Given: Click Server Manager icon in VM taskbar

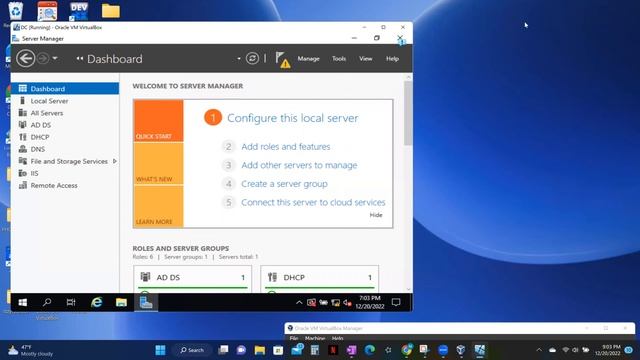Looking at the screenshot, I should coord(146,302).
